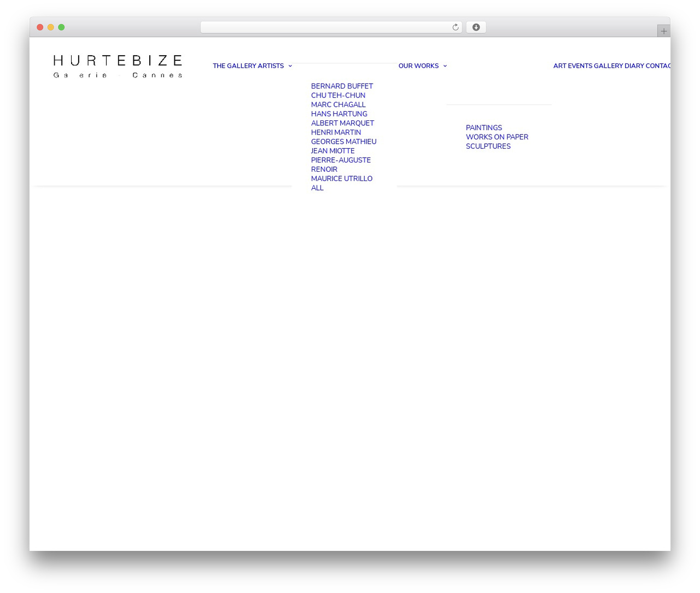View Georges Mathieu's page
This screenshot has height=593, width=700.
click(343, 142)
